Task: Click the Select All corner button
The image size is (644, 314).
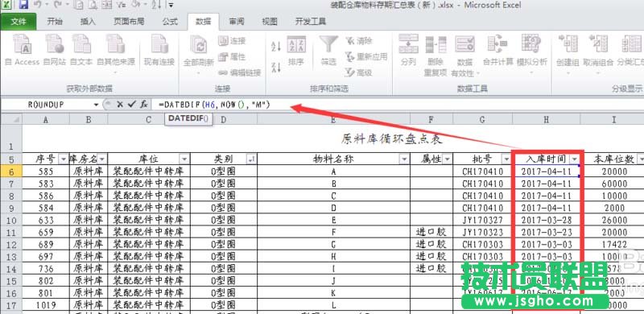Action: coord(11,120)
